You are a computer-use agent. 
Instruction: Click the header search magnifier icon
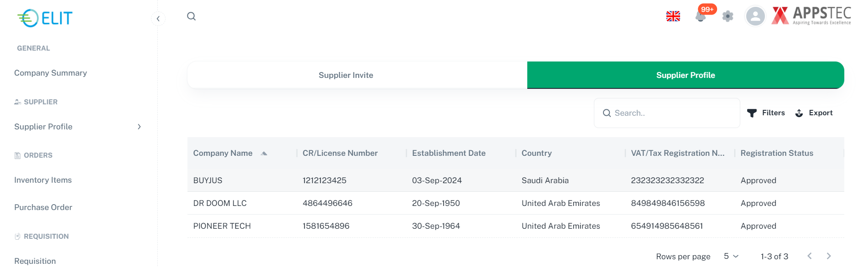click(x=192, y=16)
